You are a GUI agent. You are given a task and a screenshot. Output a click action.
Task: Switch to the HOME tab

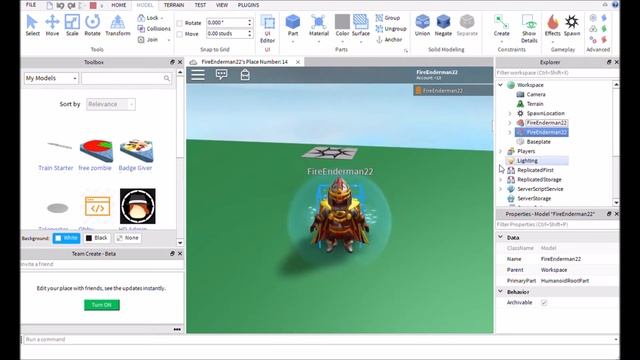coord(119,5)
